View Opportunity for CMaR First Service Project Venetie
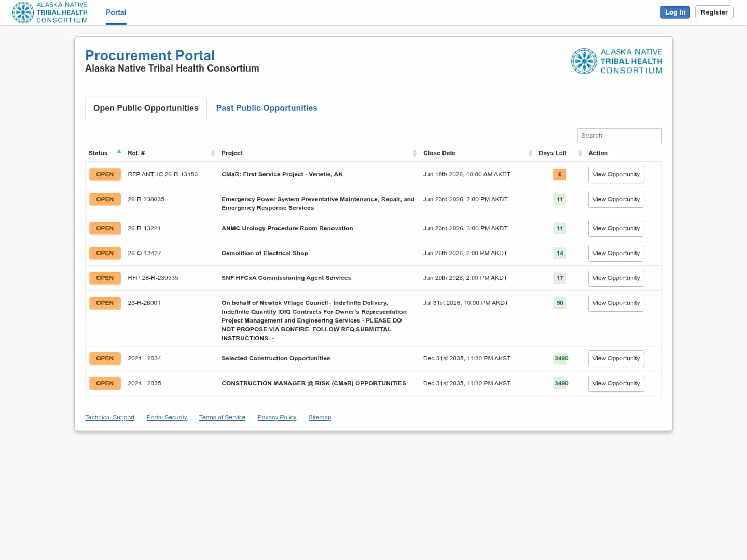Screen dimensions: 747x560 click(x=616, y=174)
